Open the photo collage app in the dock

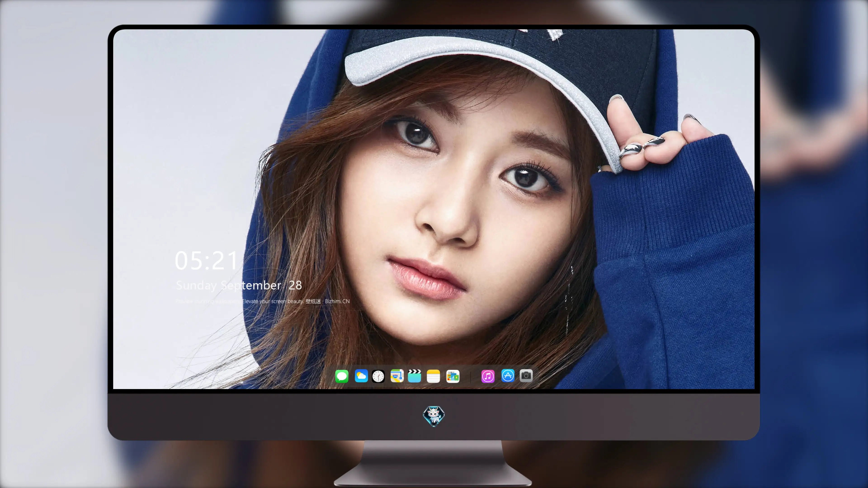tap(453, 376)
